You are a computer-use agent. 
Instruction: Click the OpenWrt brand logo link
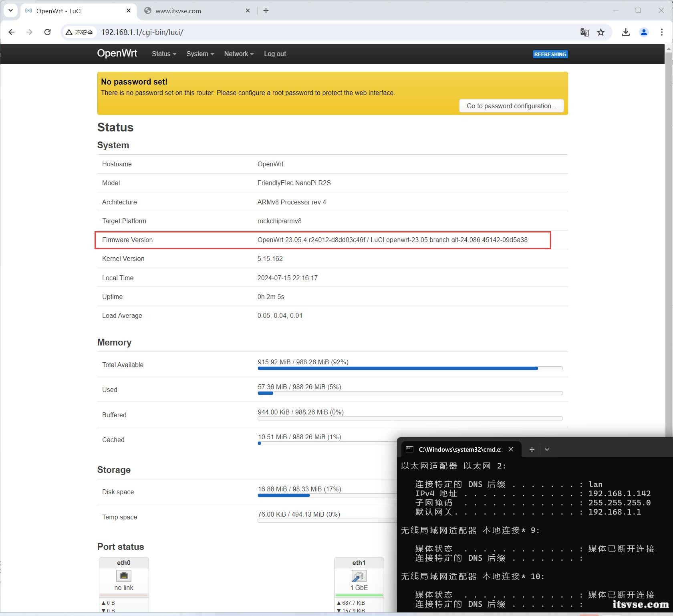click(x=117, y=53)
